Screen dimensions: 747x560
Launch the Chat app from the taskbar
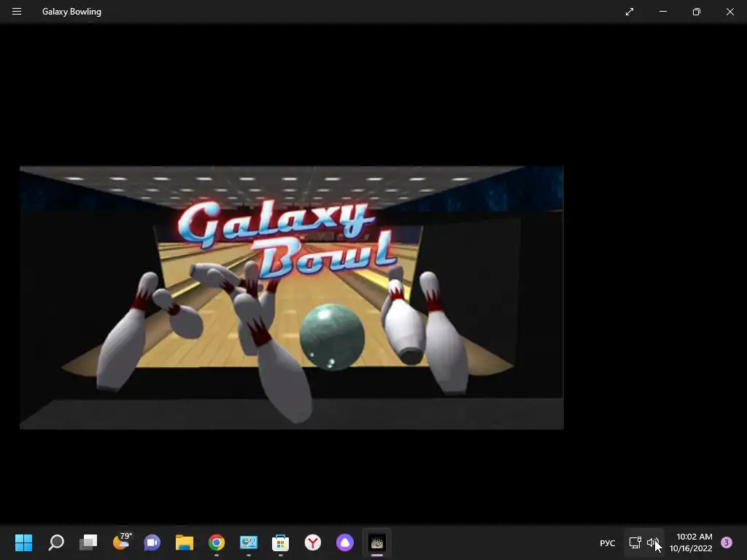pos(152,542)
